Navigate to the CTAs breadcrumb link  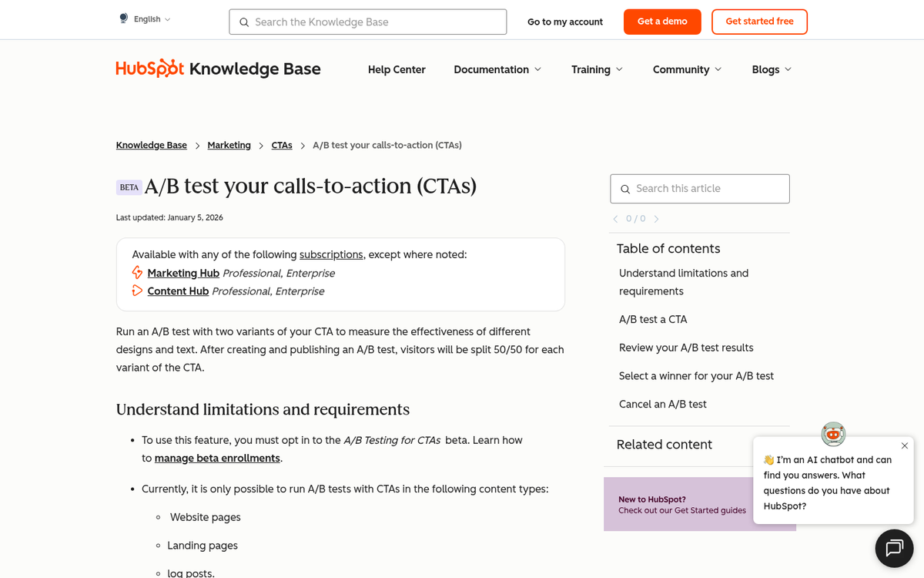[281, 145]
